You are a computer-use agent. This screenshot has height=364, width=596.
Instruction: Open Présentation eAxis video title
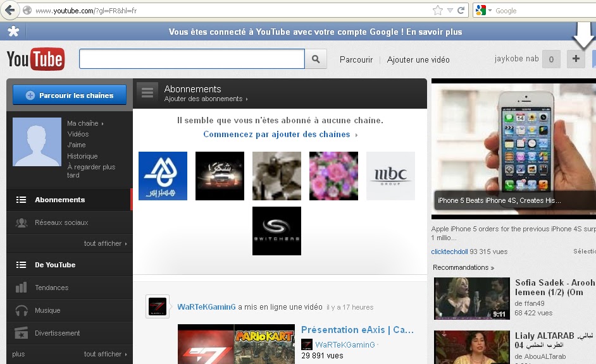pos(357,330)
